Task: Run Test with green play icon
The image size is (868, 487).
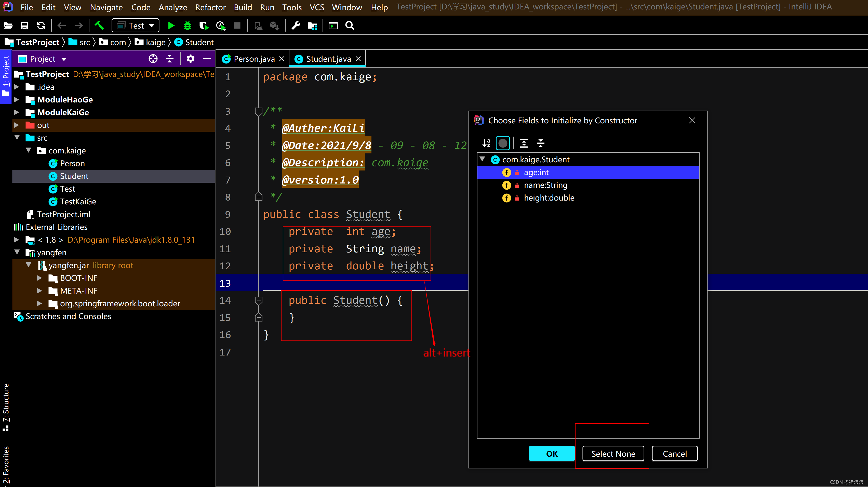Action: coord(171,26)
